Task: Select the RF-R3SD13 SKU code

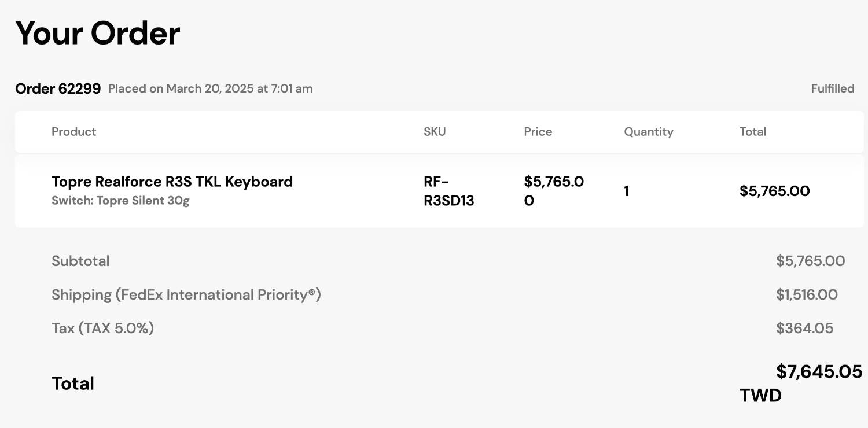Action: pyautogui.click(x=449, y=191)
